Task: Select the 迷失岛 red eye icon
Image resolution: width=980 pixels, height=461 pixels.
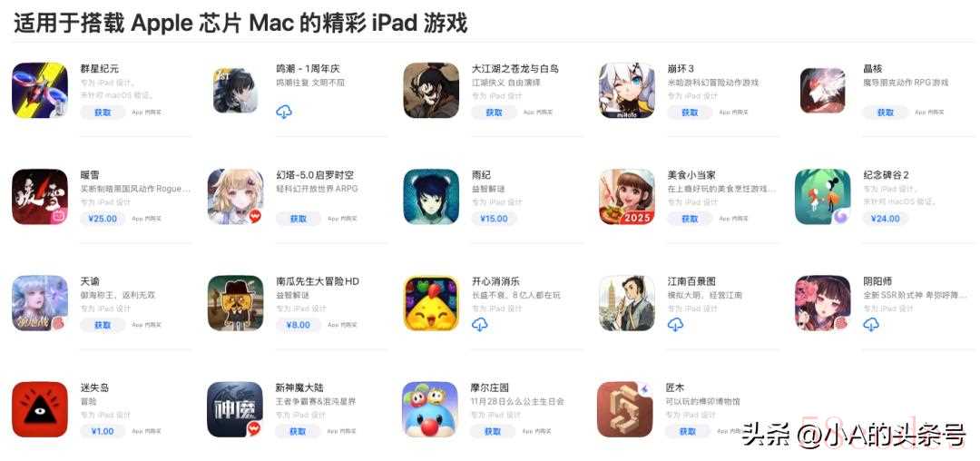Action: (40, 410)
